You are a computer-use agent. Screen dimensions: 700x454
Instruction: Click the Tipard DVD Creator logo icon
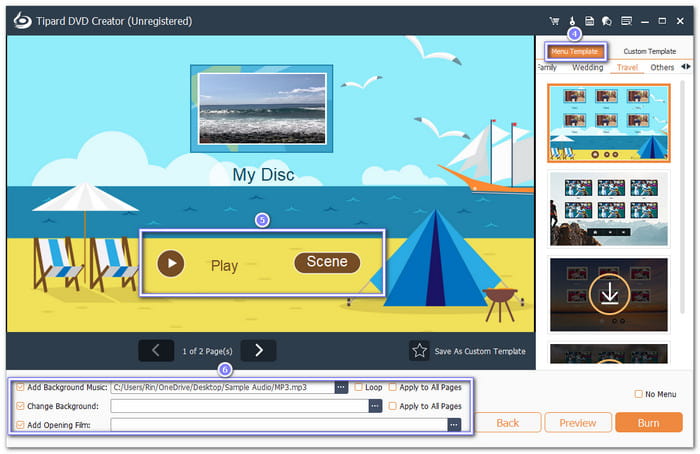[x=22, y=21]
